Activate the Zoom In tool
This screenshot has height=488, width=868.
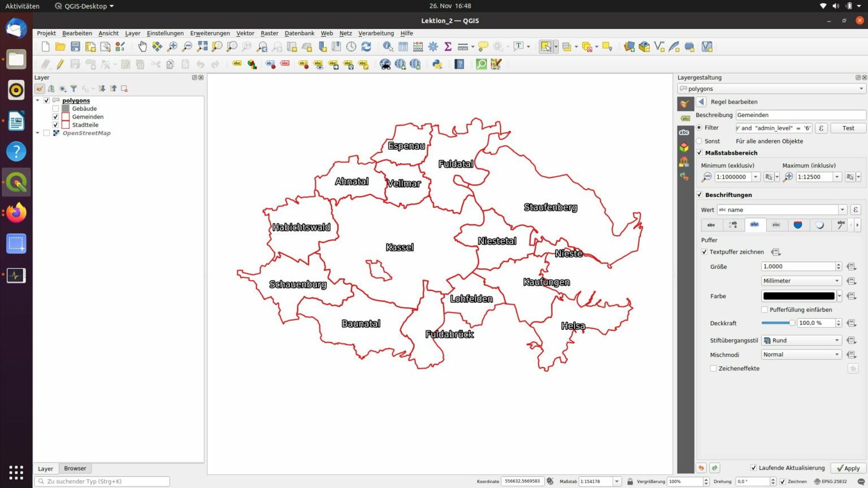click(x=172, y=46)
